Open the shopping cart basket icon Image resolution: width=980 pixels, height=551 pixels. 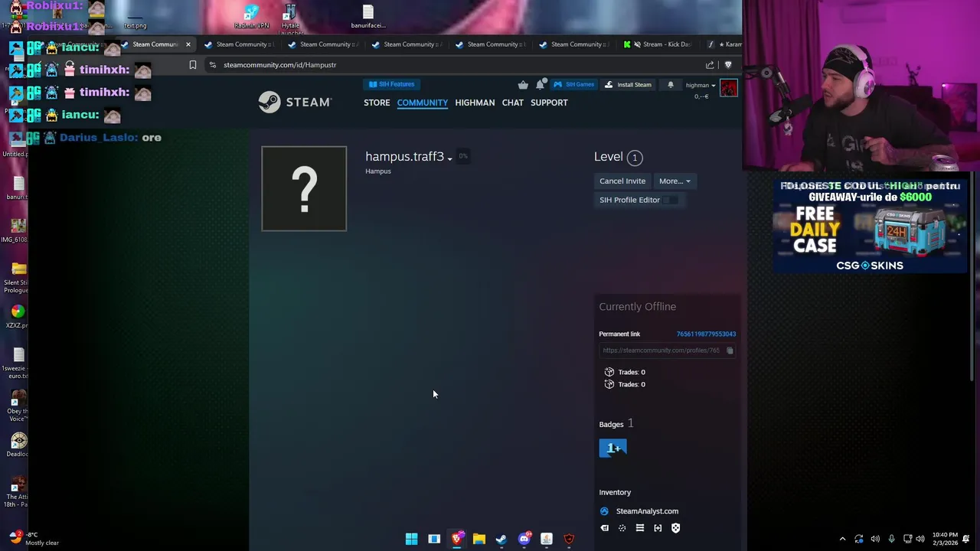click(x=523, y=85)
